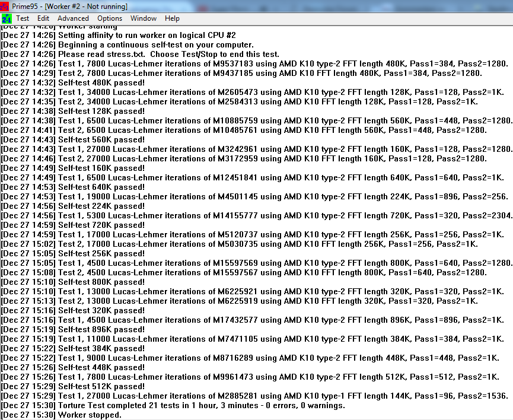The image size is (513, 420).
Task: Click the Test 1 line for M15597569
Action: click(257, 263)
